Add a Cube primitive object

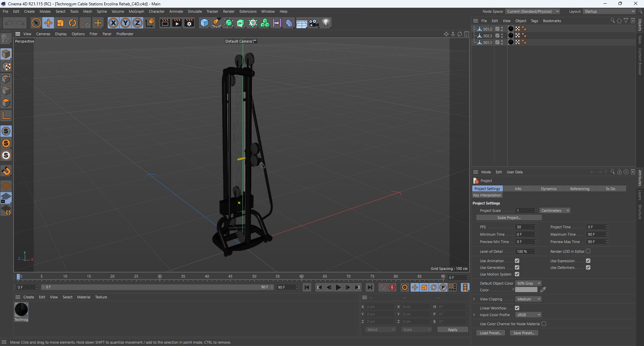[204, 23]
